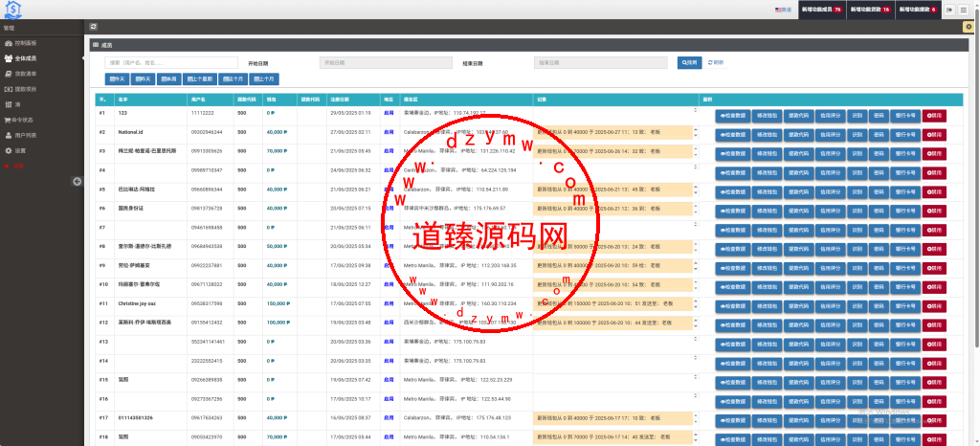Viewport: 980px width, 446px height.
Task: Click red 禁用 button in row #16
Action: click(x=934, y=402)
